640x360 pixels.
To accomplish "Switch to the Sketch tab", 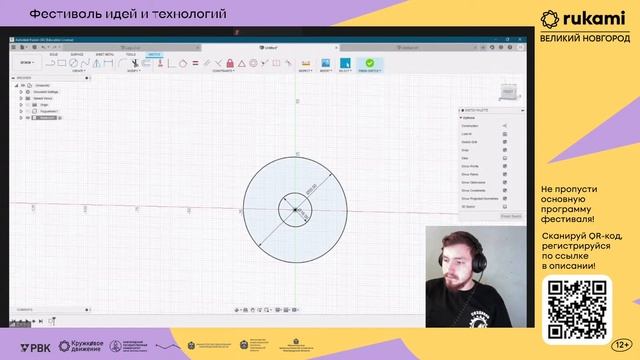I will (x=154, y=54).
